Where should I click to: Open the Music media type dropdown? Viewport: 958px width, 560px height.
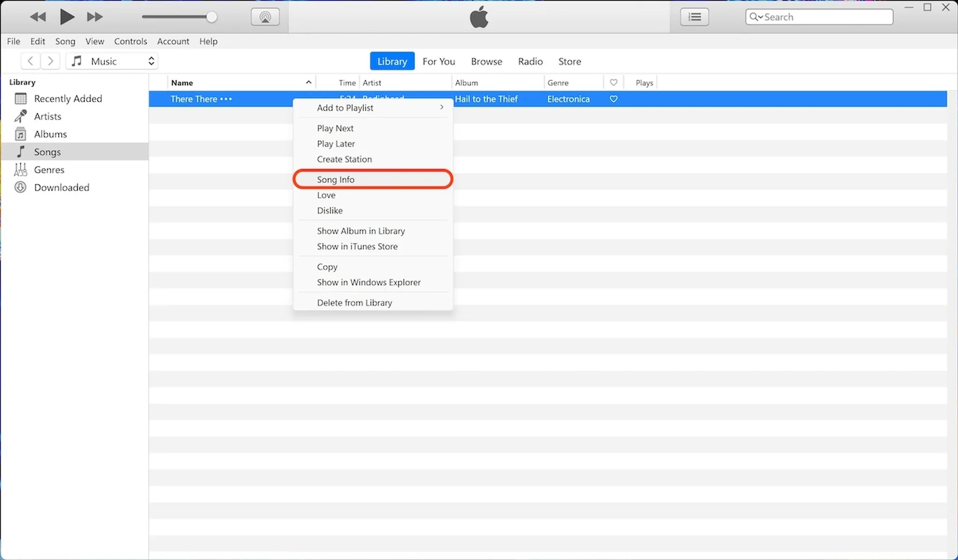[x=112, y=61]
